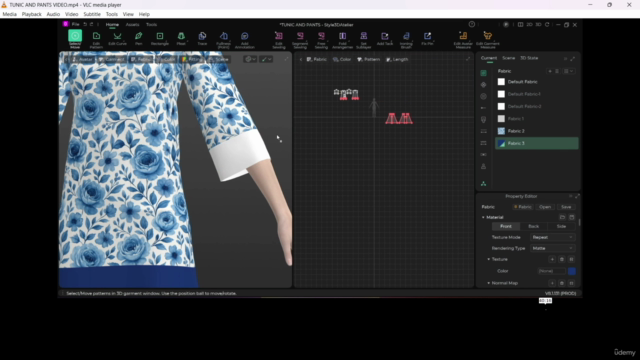
Task: Select the Side material tab
Action: [x=561, y=226]
